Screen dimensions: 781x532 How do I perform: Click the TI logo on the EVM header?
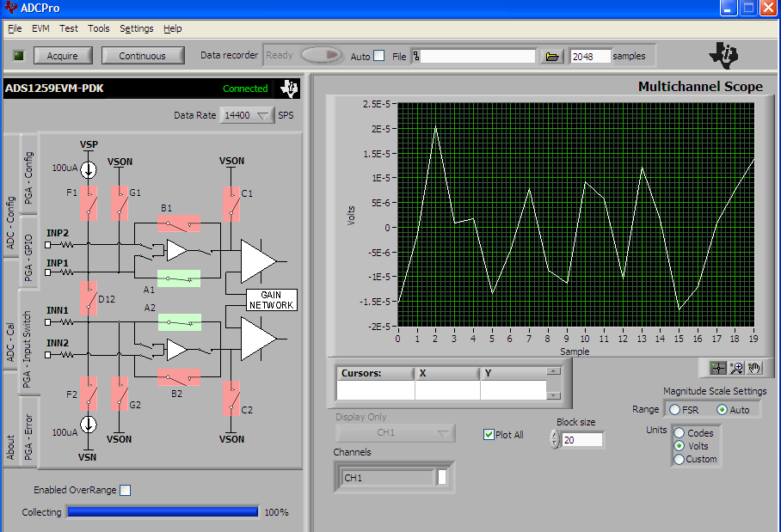pos(289,89)
